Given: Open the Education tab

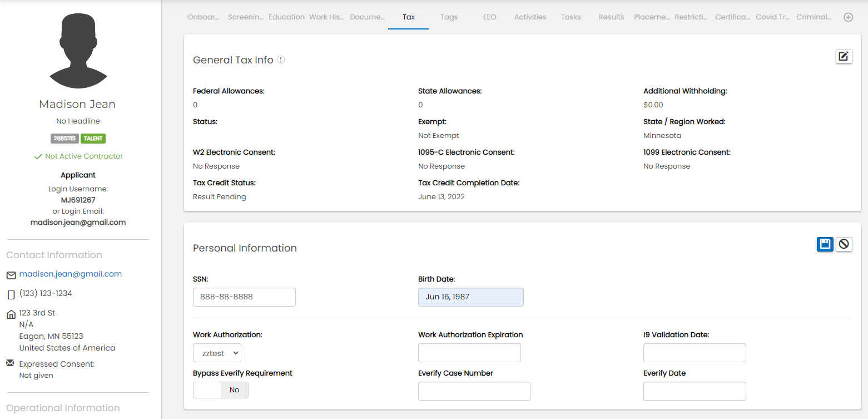Looking at the screenshot, I should coord(286,17).
